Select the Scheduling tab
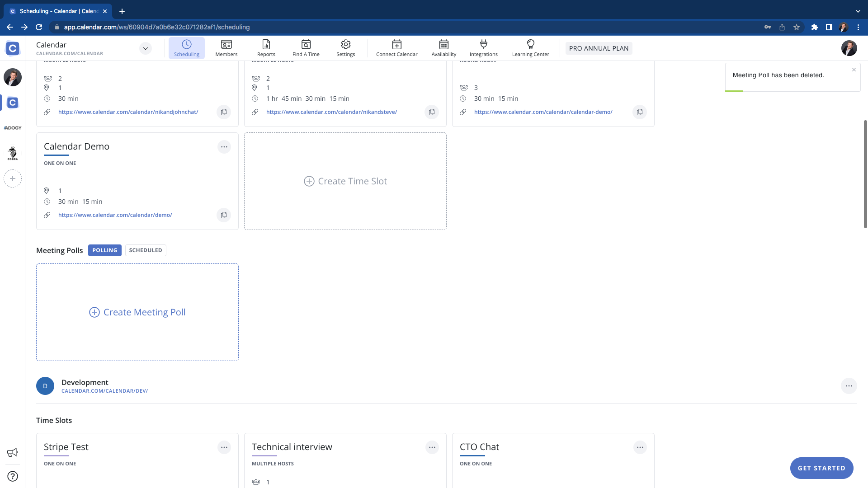The height and width of the screenshot is (488, 868). click(x=186, y=48)
